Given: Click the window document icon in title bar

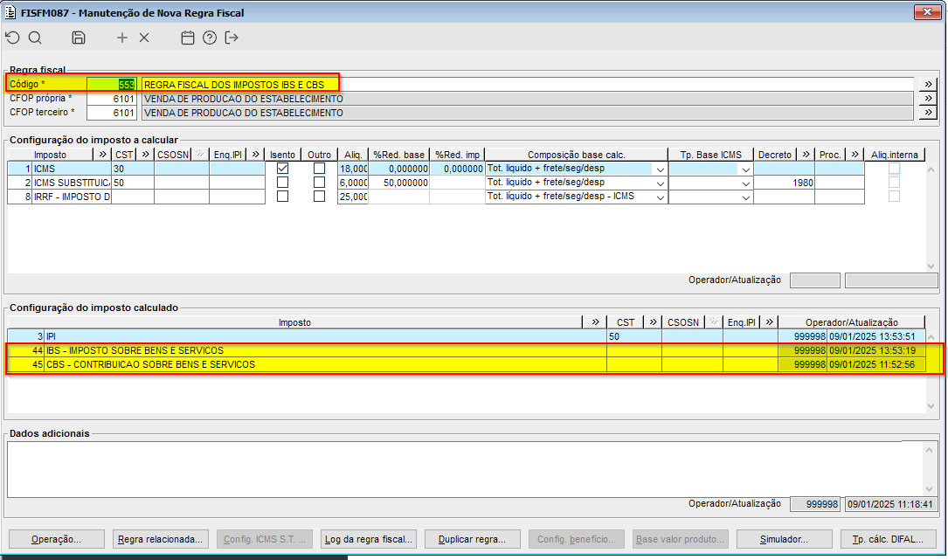Looking at the screenshot, I should coord(10,12).
